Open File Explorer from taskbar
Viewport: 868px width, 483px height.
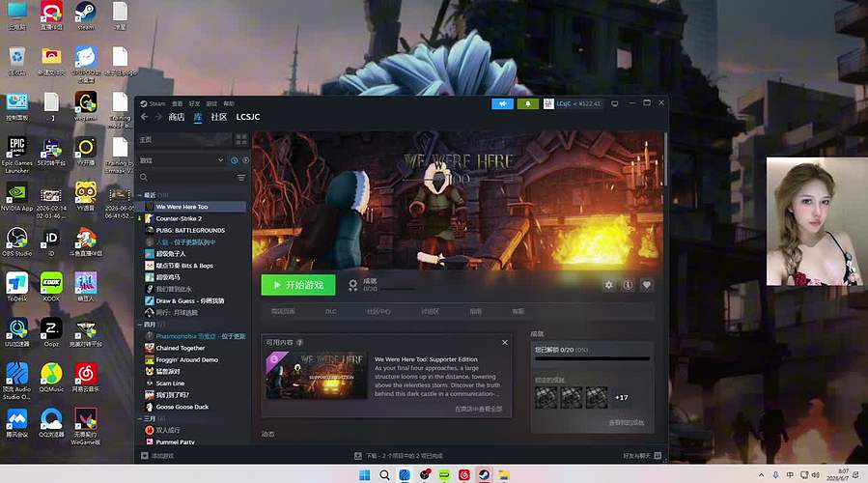click(x=504, y=474)
